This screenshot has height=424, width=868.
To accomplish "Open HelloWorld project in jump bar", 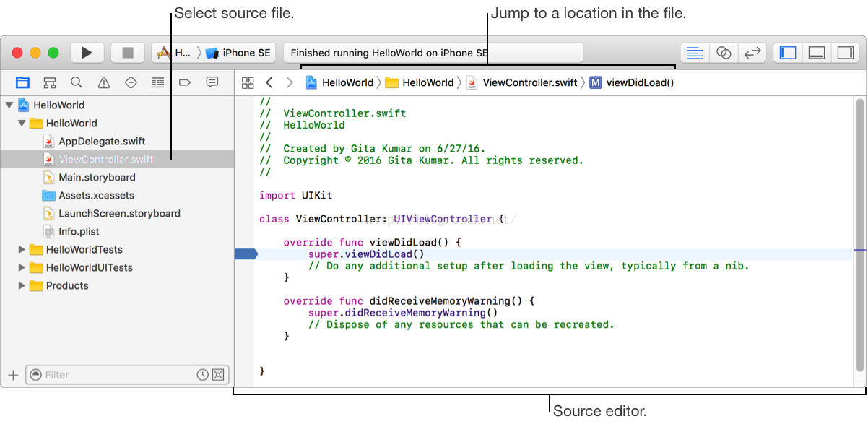I will (x=339, y=83).
